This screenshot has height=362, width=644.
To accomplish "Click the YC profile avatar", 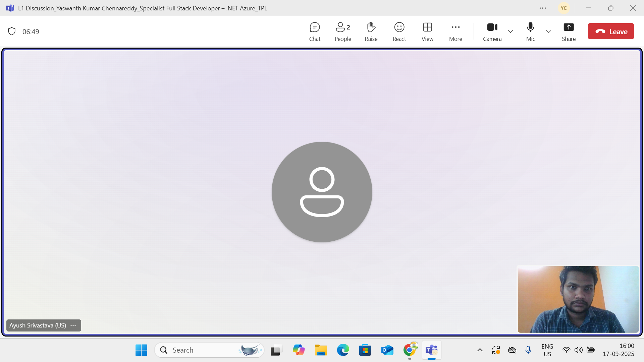I will [563, 8].
